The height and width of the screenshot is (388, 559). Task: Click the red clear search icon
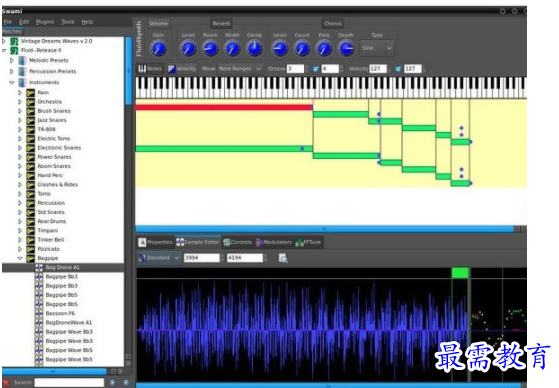[x=6, y=382]
